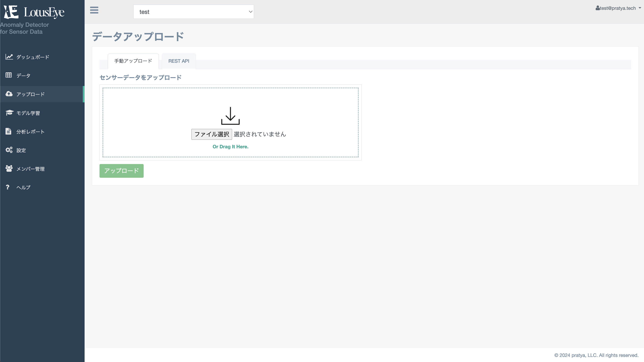Click the センサーデータをアップロード heading
The image size is (644, 362).
[141, 77]
